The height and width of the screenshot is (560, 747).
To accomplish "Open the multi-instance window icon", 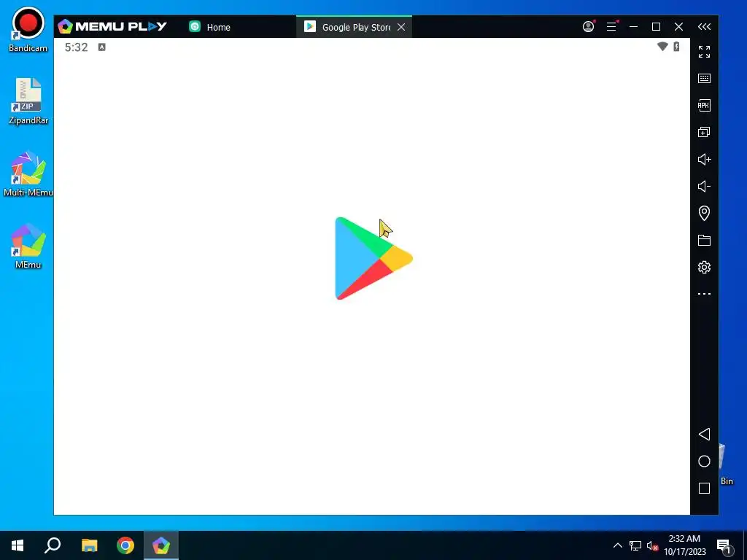I will 704,133.
